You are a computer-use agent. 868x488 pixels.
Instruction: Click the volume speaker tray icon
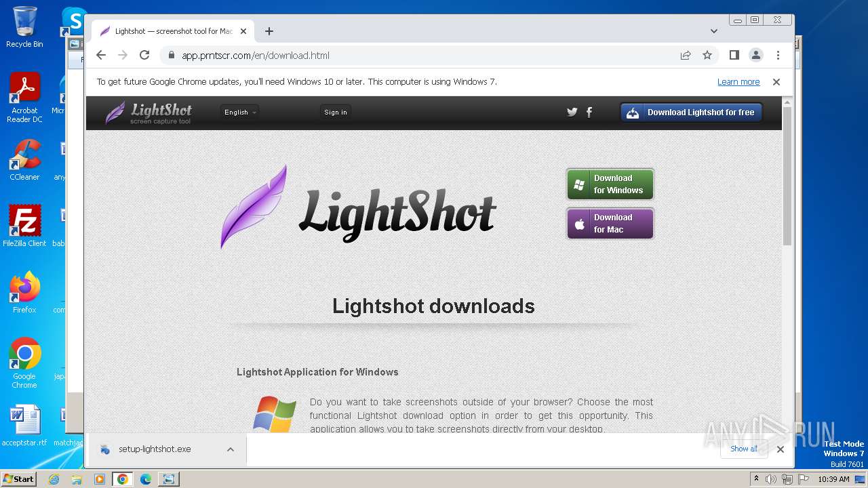pos(771,479)
